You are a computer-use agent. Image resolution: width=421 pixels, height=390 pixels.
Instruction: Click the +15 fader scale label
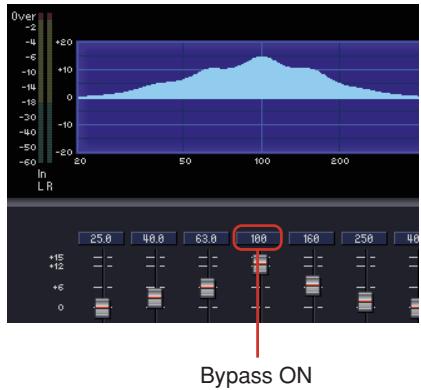[x=56, y=257]
